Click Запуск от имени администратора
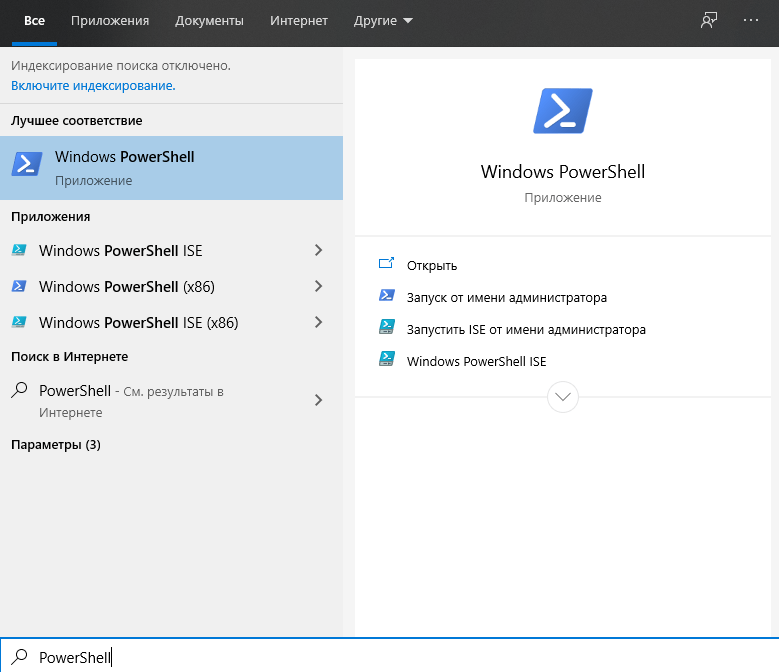779x672 pixels. click(507, 298)
